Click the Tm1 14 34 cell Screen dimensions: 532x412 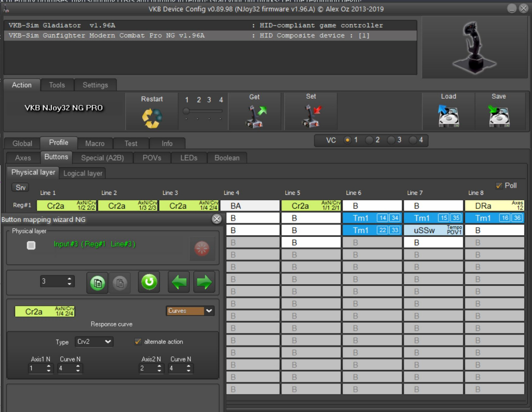coord(372,218)
